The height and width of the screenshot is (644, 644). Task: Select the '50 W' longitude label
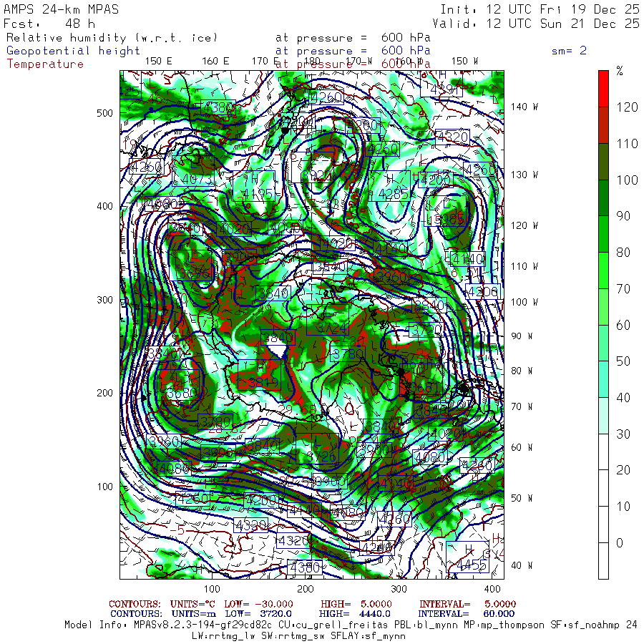[x=522, y=498]
